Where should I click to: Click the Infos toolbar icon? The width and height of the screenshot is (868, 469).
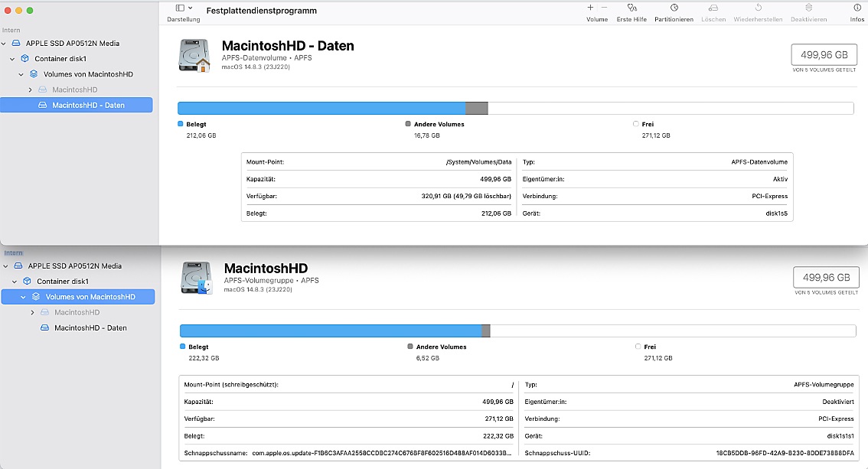point(857,8)
